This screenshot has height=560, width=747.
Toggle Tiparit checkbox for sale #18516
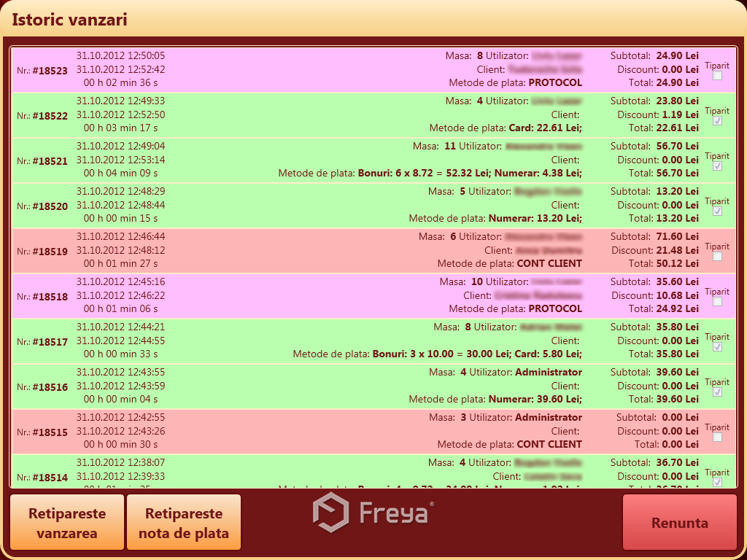(x=717, y=392)
